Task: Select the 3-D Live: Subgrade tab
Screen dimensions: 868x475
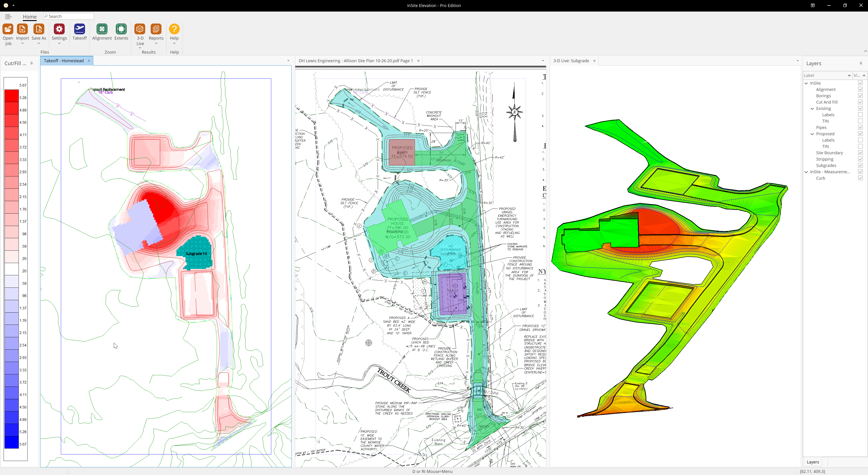Action: [x=571, y=61]
